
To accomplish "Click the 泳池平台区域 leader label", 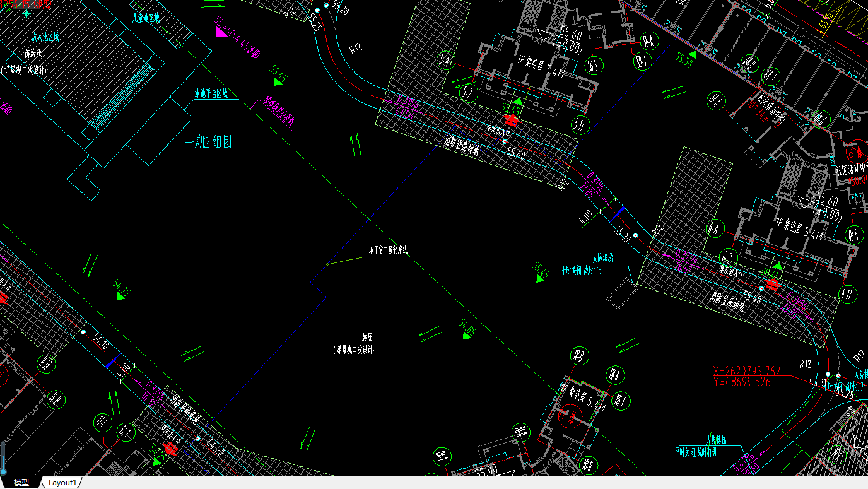I will [x=211, y=93].
